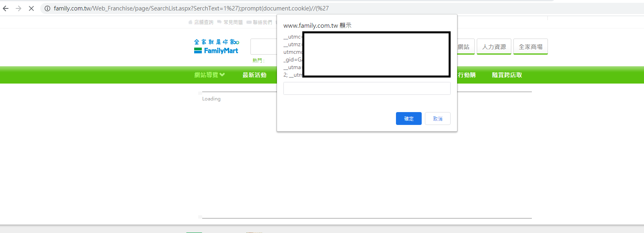
Task: View site info icon in address bar
Action: (x=47, y=8)
